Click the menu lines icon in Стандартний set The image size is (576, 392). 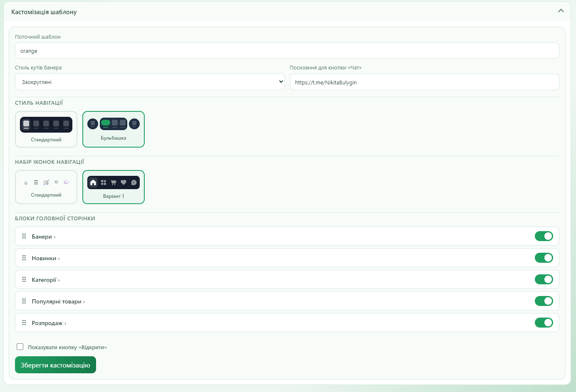(x=36, y=182)
